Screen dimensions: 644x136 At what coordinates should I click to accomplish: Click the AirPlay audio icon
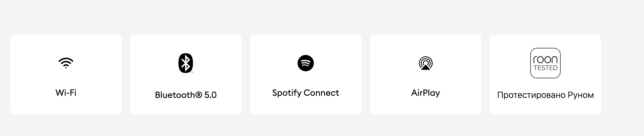(x=425, y=63)
